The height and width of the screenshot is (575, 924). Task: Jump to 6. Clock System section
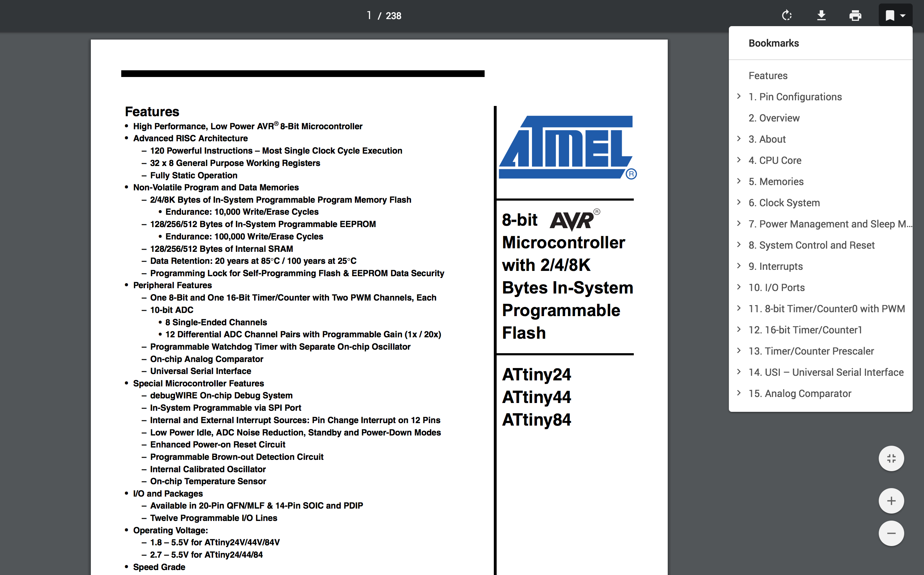(x=784, y=203)
